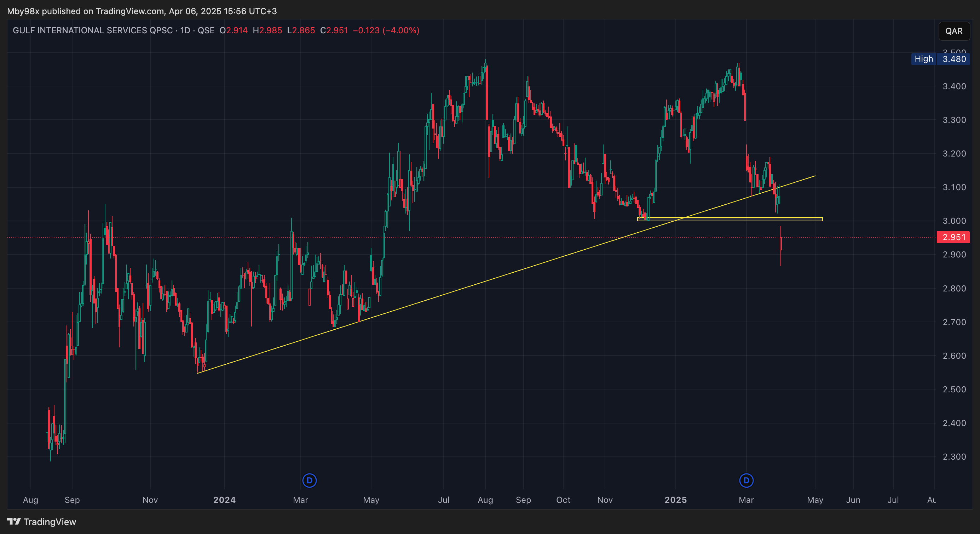The width and height of the screenshot is (980, 534).
Task: Click the change value −0.123 (−4.00%)
Action: point(386,30)
